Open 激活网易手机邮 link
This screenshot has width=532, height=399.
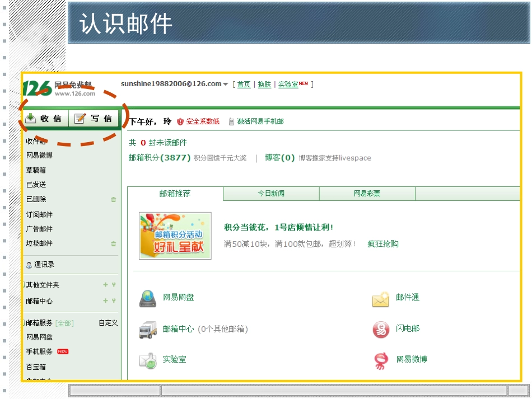pyautogui.click(x=260, y=121)
